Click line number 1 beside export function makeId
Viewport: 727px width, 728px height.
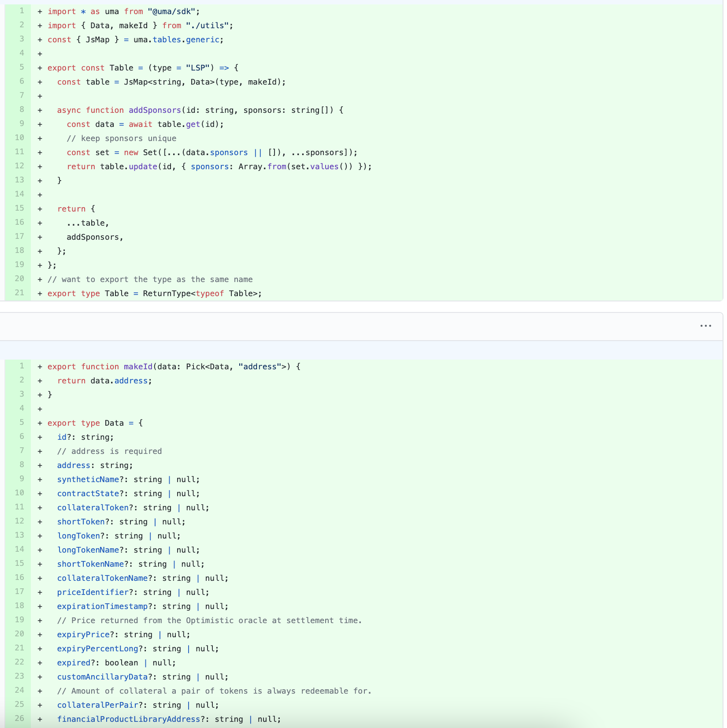(x=22, y=366)
